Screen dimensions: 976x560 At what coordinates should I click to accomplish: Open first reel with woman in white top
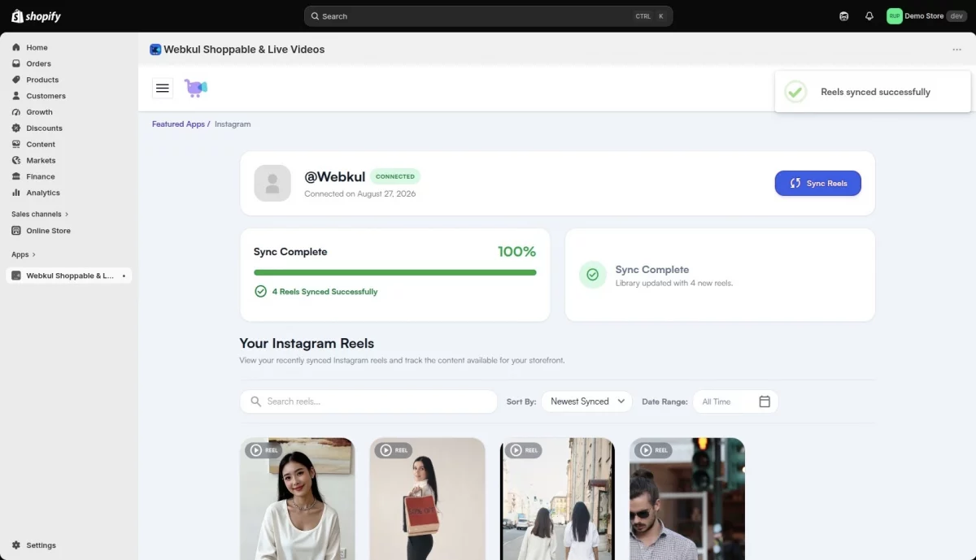(x=298, y=499)
